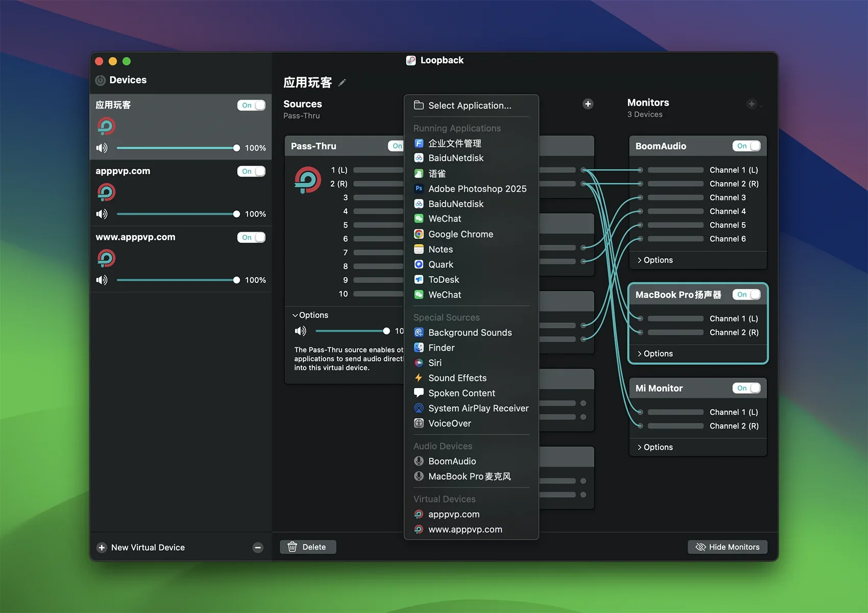Image resolution: width=868 pixels, height=613 pixels.
Task: Choose Finder under Special Sources
Action: tap(471, 348)
